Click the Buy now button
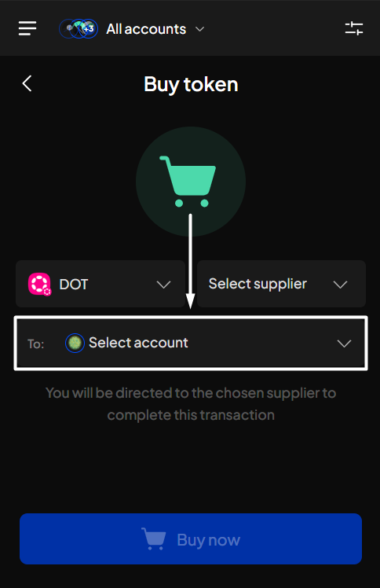 click(x=191, y=539)
